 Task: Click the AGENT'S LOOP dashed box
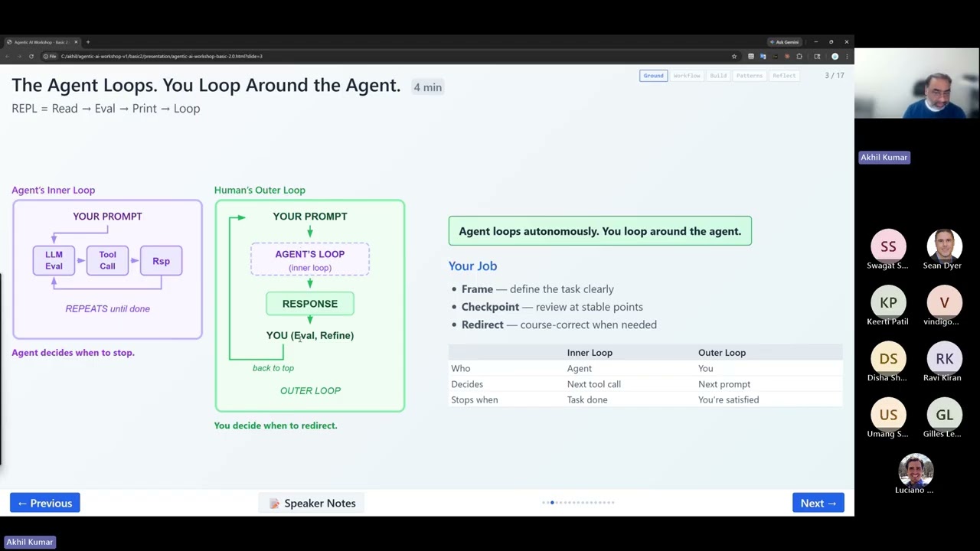point(310,260)
